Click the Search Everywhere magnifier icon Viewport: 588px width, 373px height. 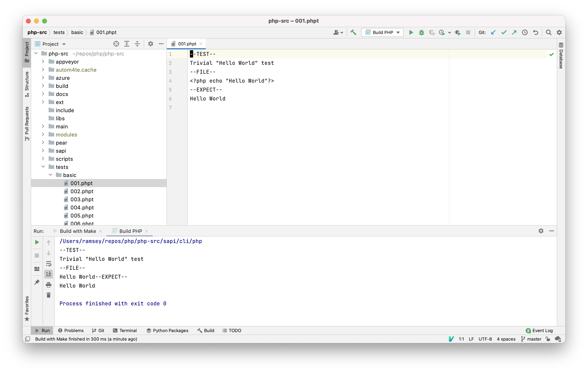549,32
